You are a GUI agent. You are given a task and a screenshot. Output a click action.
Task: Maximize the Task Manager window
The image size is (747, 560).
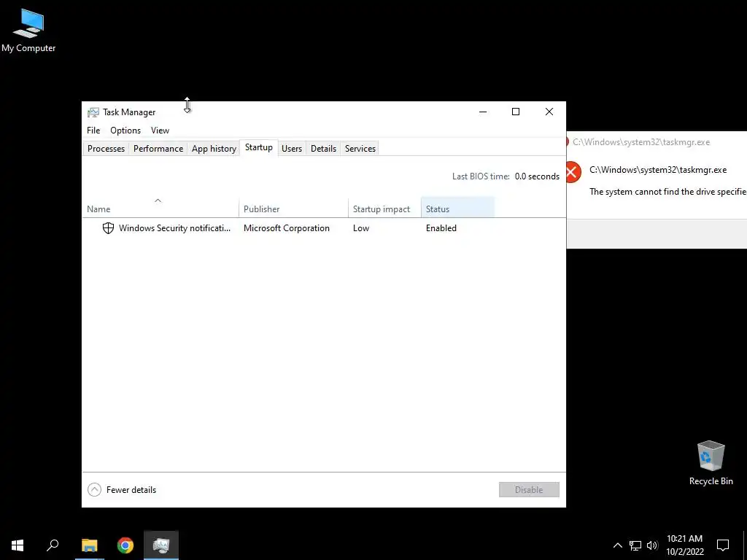(516, 112)
